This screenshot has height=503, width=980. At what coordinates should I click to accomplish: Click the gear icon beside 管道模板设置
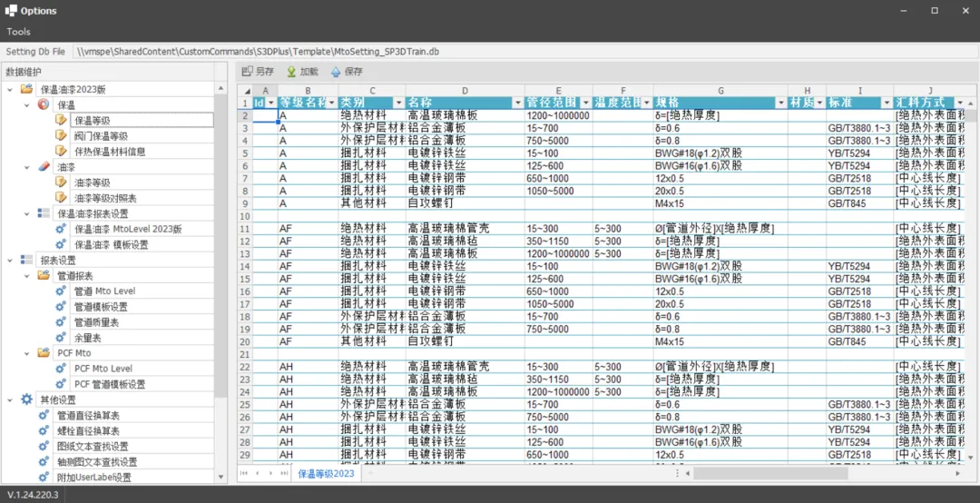61,307
